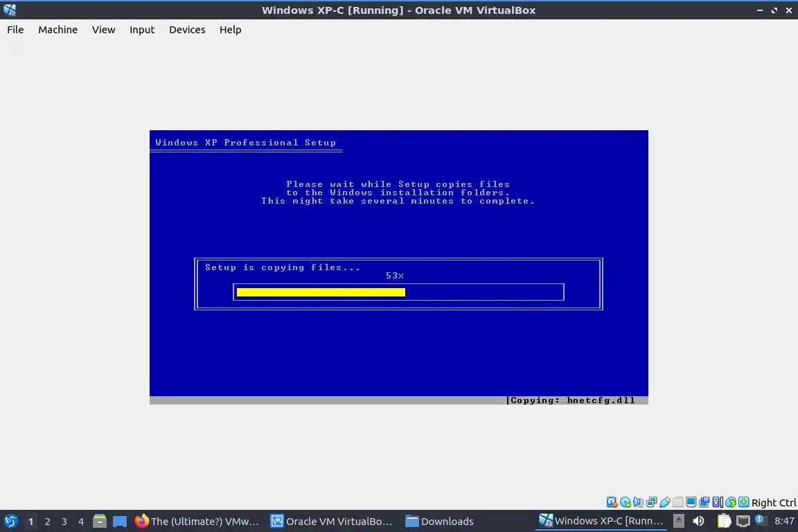This screenshot has width=798, height=532.
Task: Switch to the Downloads folder window
Action: [x=439, y=522]
